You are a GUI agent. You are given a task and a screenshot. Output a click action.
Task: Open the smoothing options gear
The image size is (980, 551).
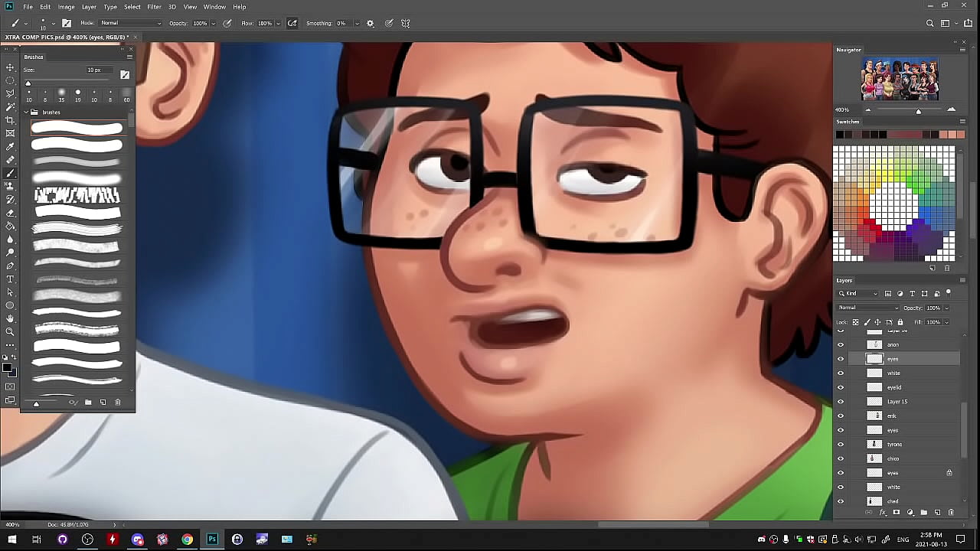371,24
